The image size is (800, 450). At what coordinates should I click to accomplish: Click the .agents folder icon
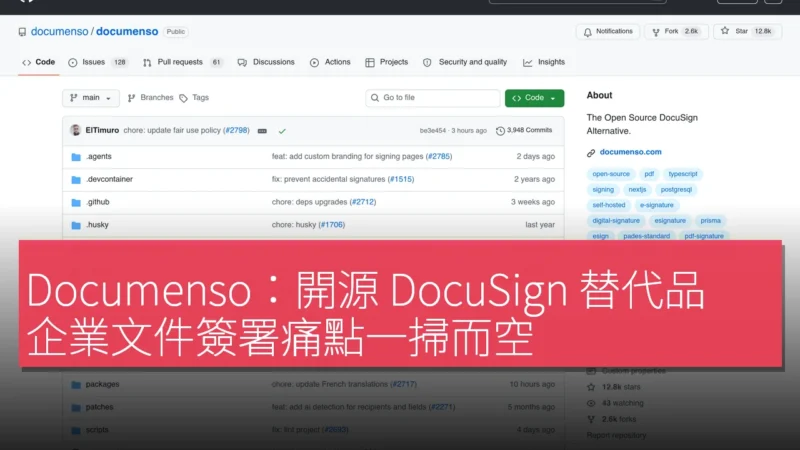point(76,157)
